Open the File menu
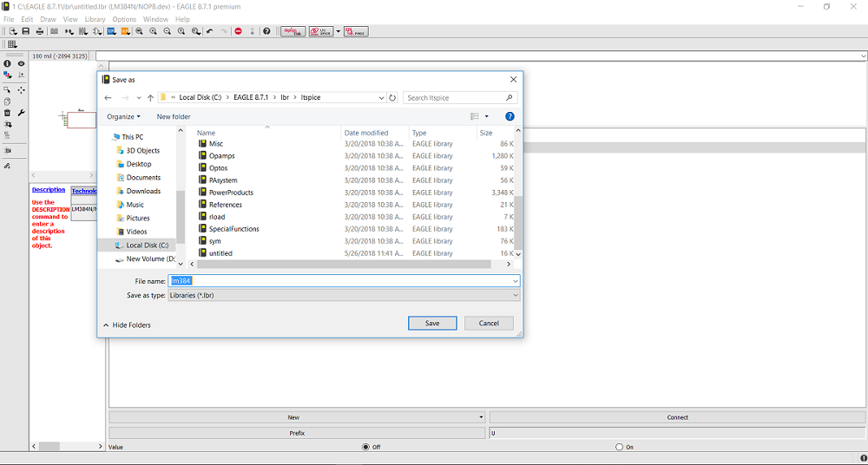Image resolution: width=868 pixels, height=465 pixels. 9,19
